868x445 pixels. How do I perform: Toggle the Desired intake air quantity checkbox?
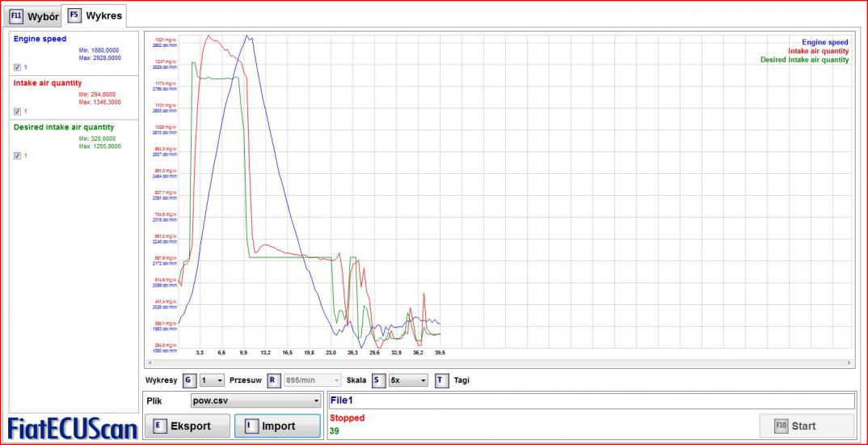point(17,155)
